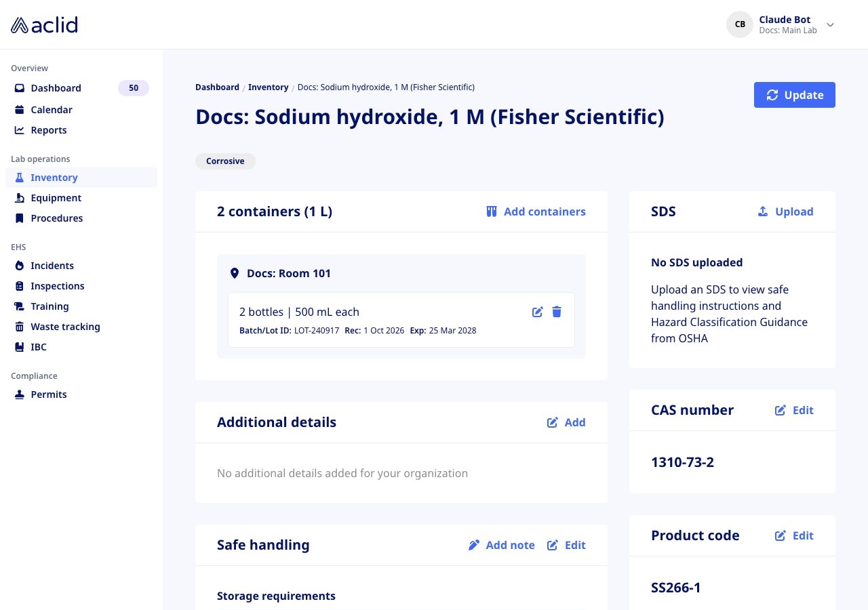Click Add note in Safe handling
The image size is (868, 610).
(502, 545)
